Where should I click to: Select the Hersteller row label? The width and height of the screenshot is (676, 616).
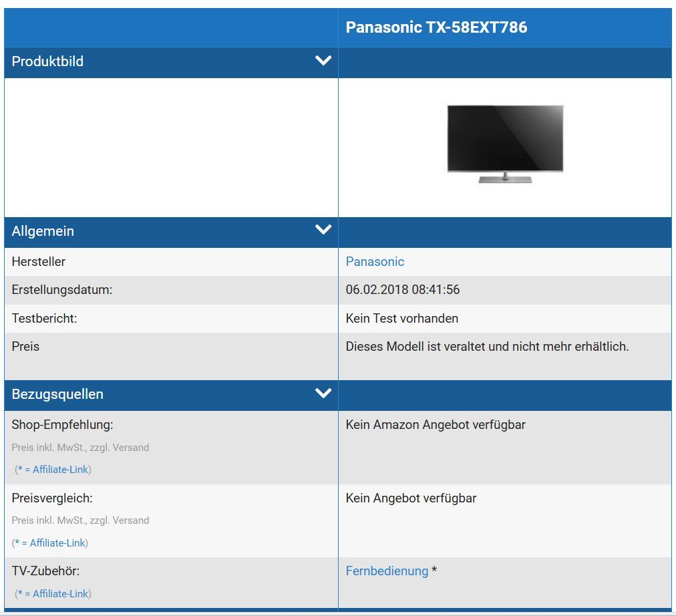tap(38, 262)
